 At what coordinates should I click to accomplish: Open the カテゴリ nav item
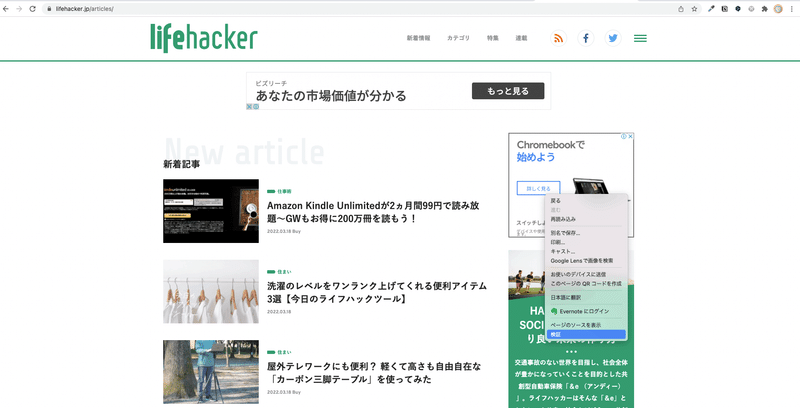pos(458,38)
